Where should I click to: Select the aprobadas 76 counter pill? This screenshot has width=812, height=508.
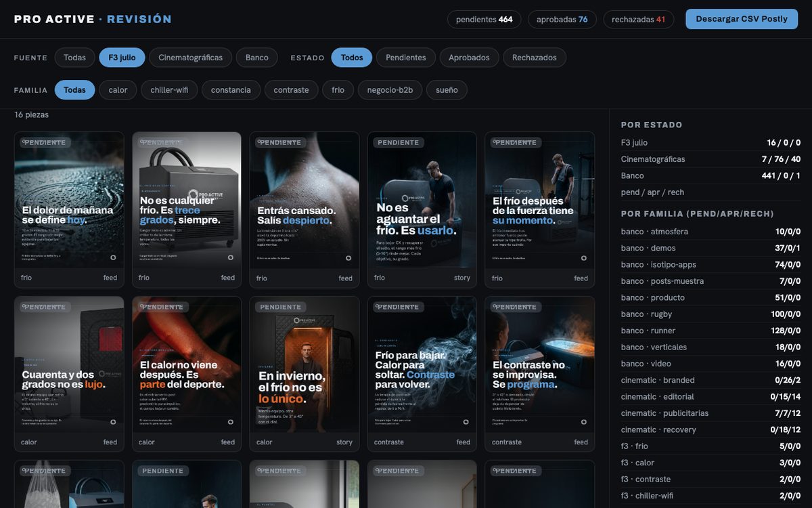click(x=562, y=19)
